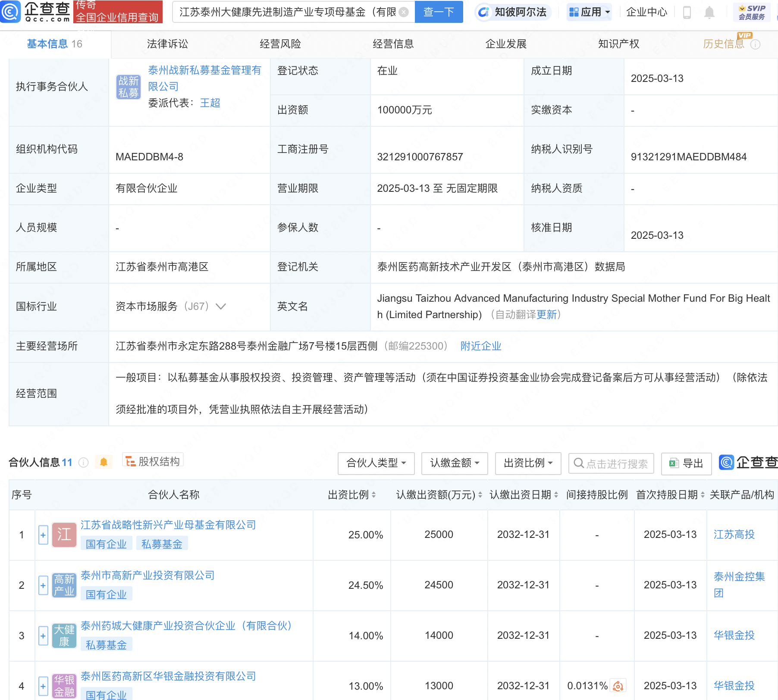Click 国有企业 tag in partner row 1

pyautogui.click(x=106, y=544)
